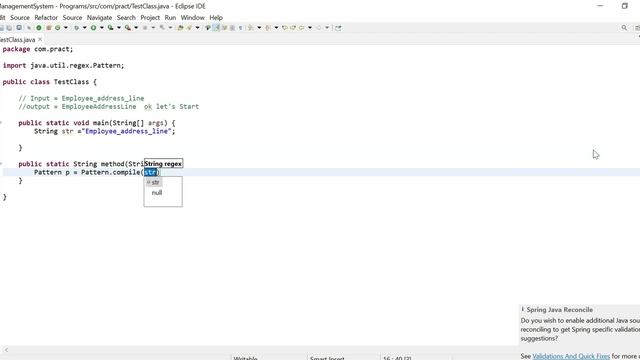The image size is (640, 360).
Task: Click the Open Type toolbar icon
Action: point(180,28)
